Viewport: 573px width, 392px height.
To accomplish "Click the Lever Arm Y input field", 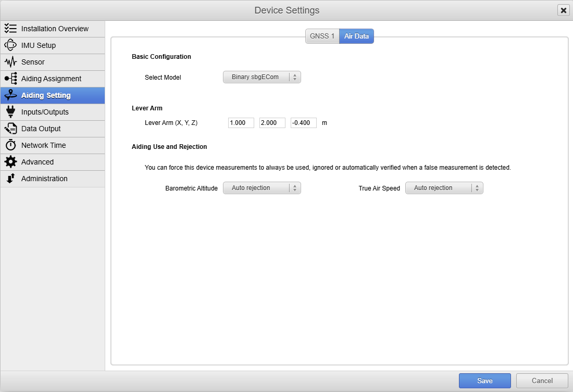I will (x=272, y=123).
